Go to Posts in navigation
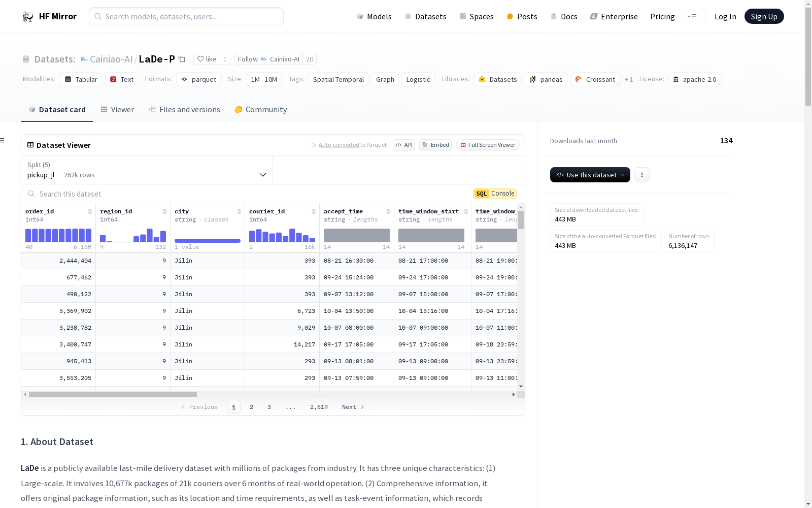 click(x=522, y=17)
